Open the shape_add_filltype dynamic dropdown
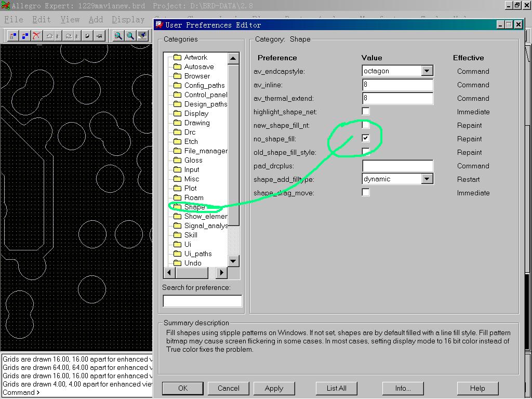 pos(427,179)
